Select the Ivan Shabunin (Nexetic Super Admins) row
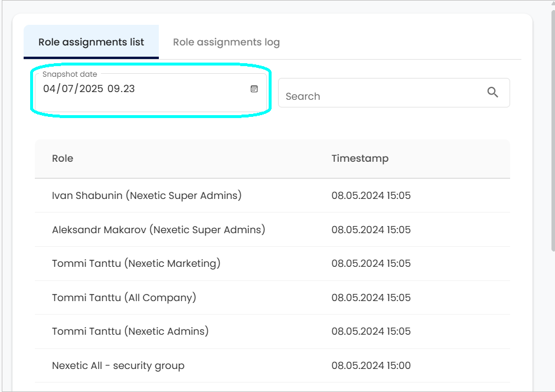Image resolution: width=555 pixels, height=392 pixels. pos(273,195)
